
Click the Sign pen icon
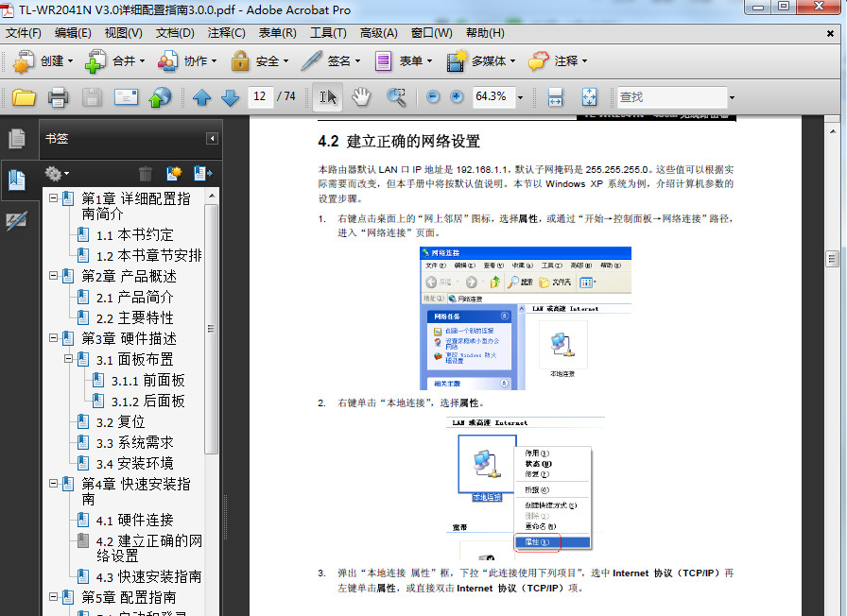pos(311,61)
